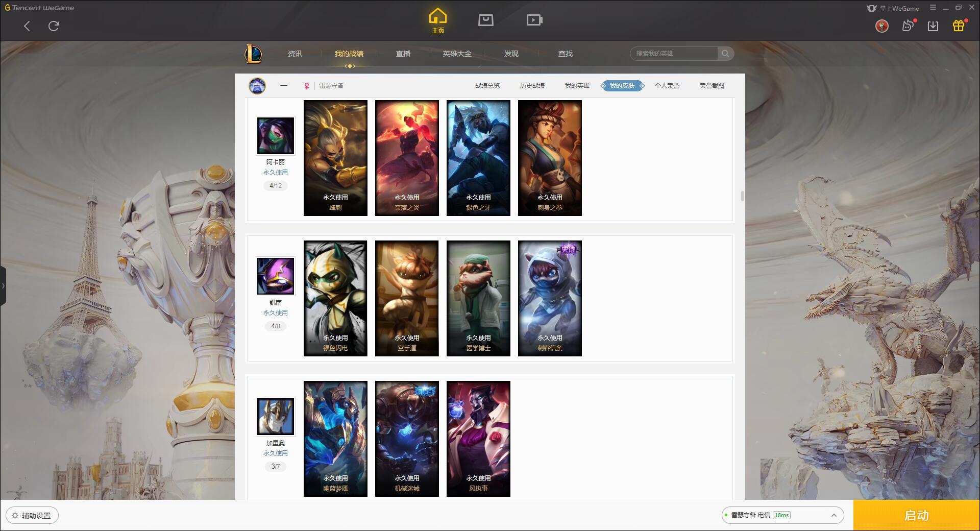Refresh the page with the reload icon
The image size is (980, 531).
pos(54,26)
